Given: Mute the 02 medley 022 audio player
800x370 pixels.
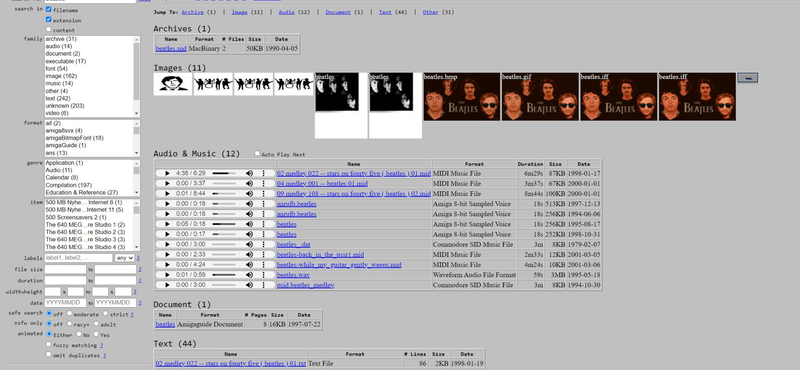Looking at the screenshot, I should 249,174.
